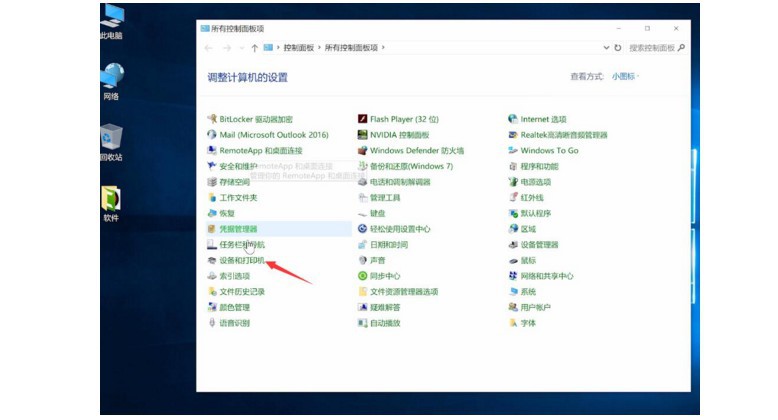Open the 声音 link
Viewport: 778px width, 420px height.
[378, 260]
